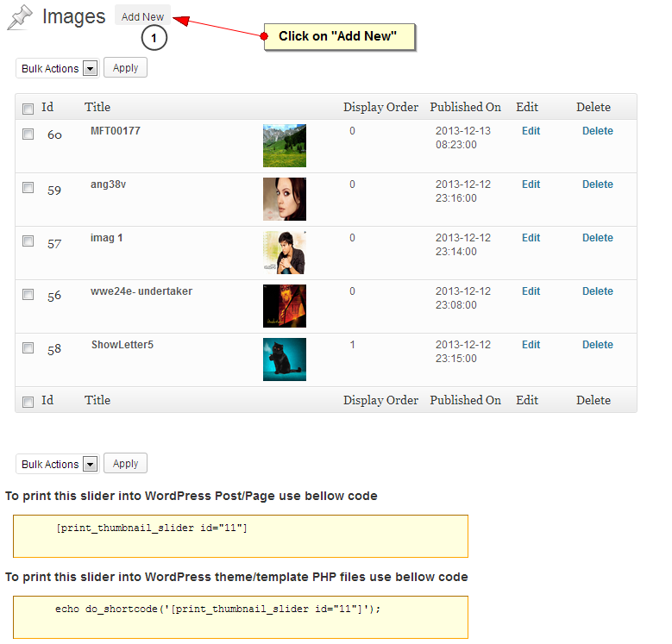672x644 pixels.
Task: Click the pushpin icon beside the Images heading
Action: [x=20, y=17]
